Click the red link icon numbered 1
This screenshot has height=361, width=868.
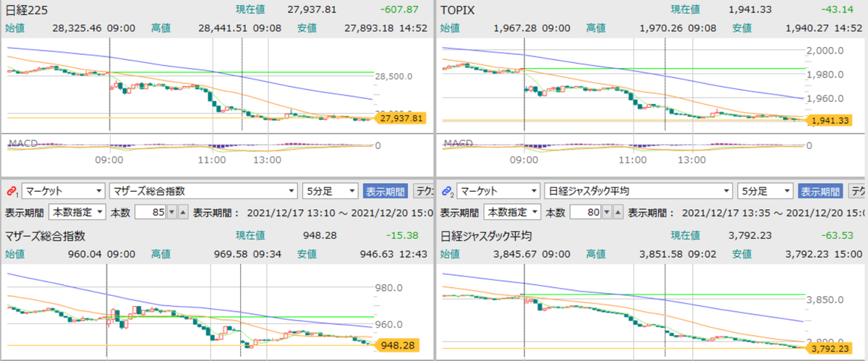tap(12, 191)
